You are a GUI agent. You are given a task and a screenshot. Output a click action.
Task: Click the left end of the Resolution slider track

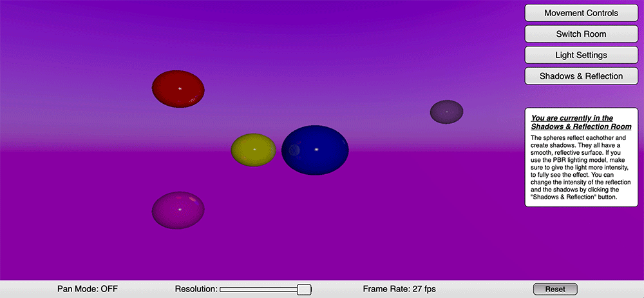222,290
